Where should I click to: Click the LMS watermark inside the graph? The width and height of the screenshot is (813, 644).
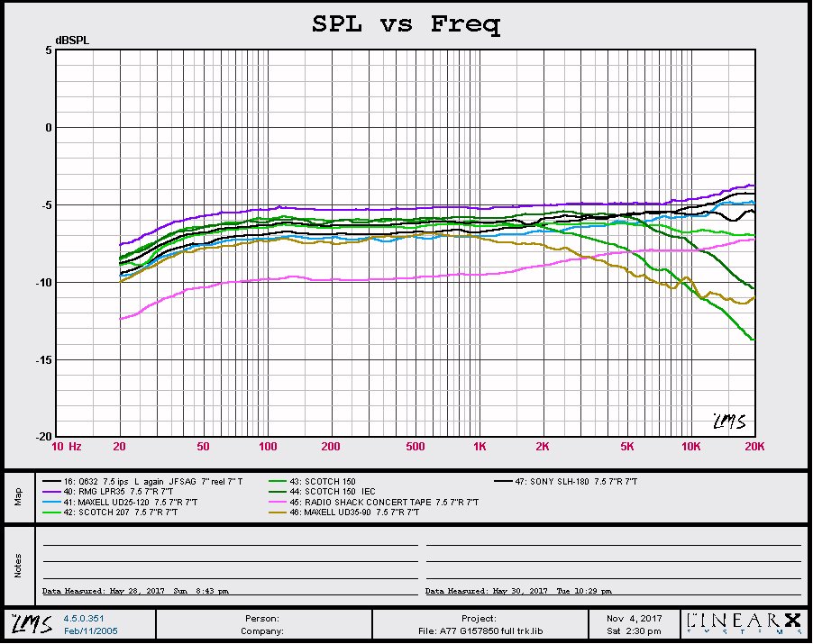(726, 422)
